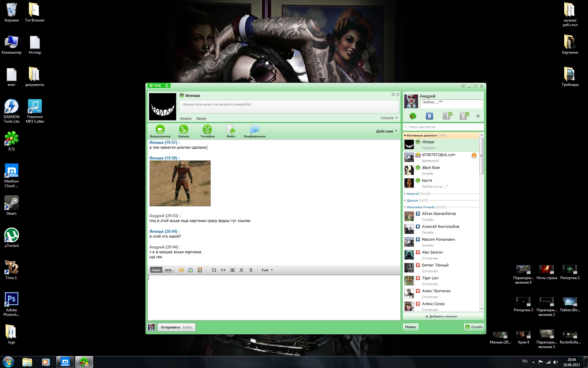The height and width of the screenshot is (368, 588).
Task: Open dialog with Настя
Action: point(441,183)
